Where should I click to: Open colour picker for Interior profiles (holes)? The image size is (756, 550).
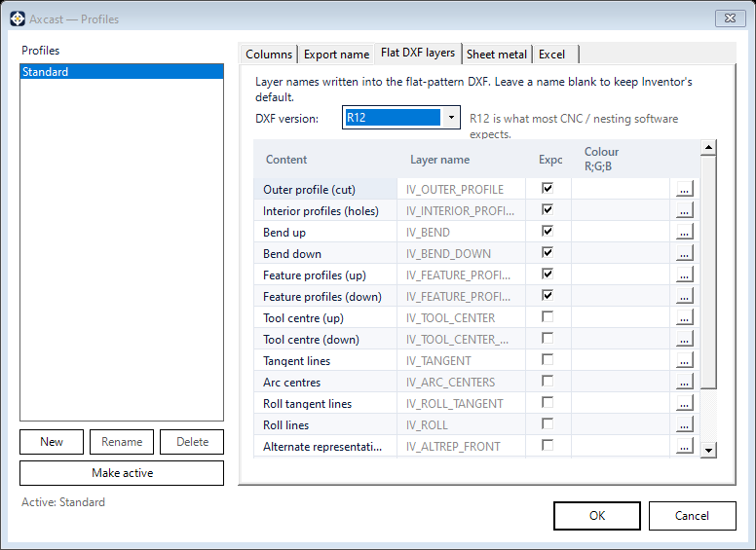[684, 210]
